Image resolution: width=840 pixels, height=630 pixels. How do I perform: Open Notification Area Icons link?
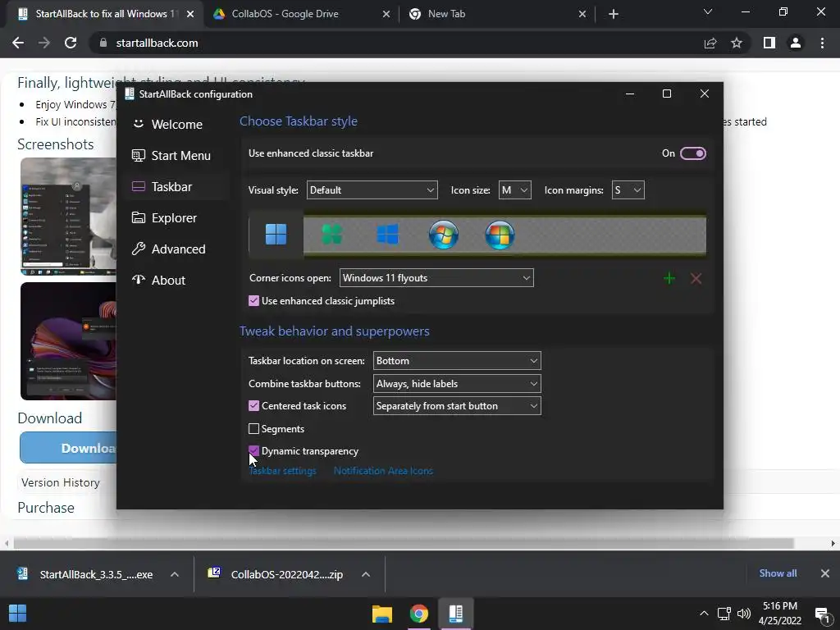[x=383, y=471]
